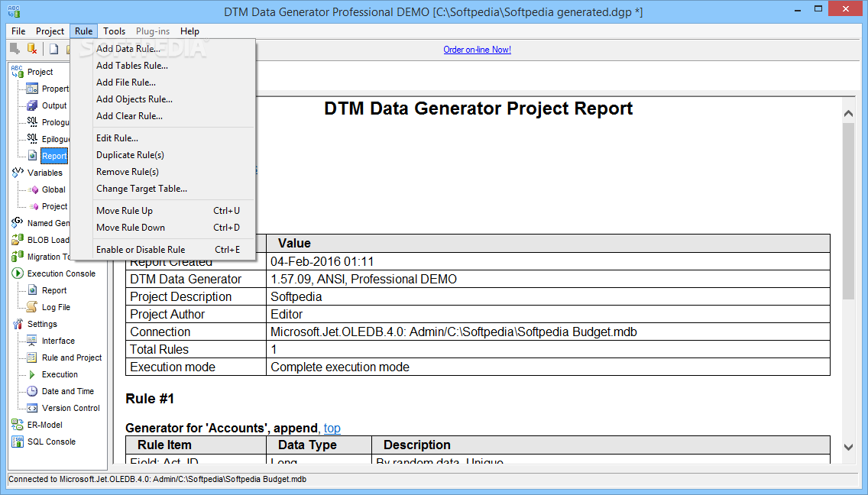This screenshot has height=495, width=868.
Task: Open the BLOB Loader icon
Action: pyautogui.click(x=17, y=239)
